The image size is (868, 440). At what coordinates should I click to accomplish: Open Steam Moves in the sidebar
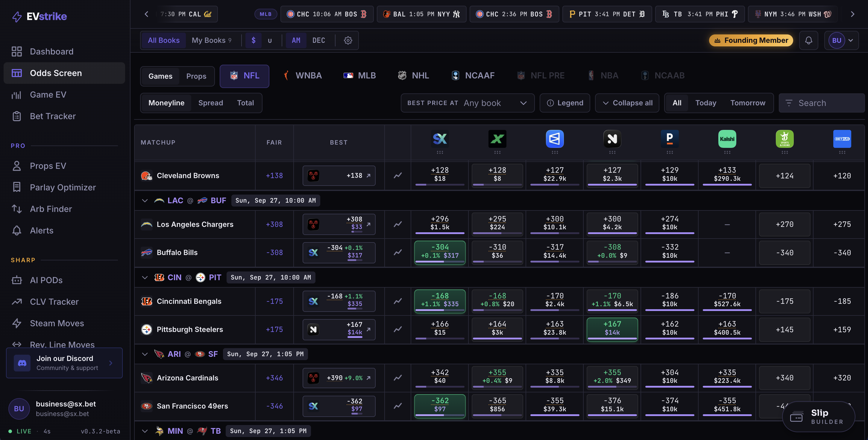57,323
